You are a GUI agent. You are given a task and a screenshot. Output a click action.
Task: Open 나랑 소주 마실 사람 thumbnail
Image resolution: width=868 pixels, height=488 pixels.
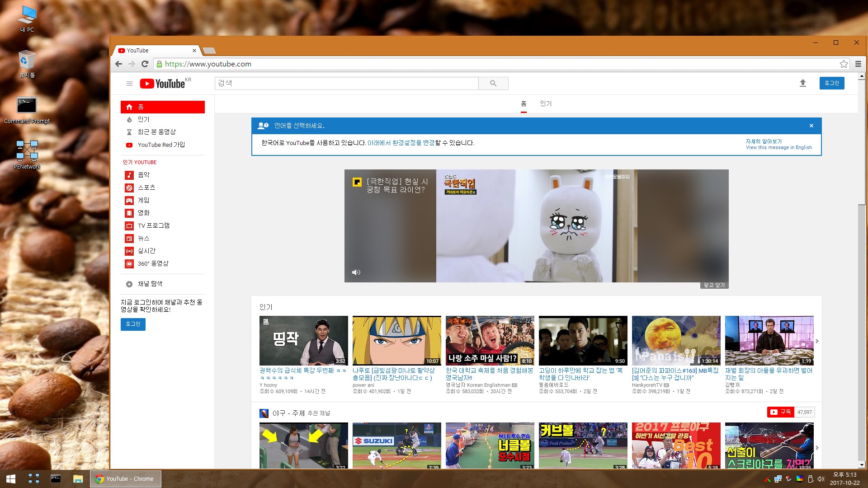tap(490, 340)
